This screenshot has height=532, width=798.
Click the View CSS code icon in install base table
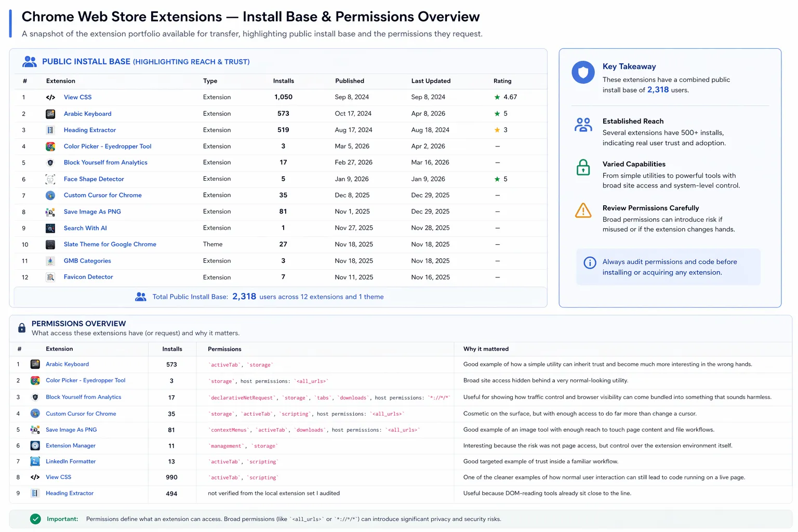click(50, 97)
